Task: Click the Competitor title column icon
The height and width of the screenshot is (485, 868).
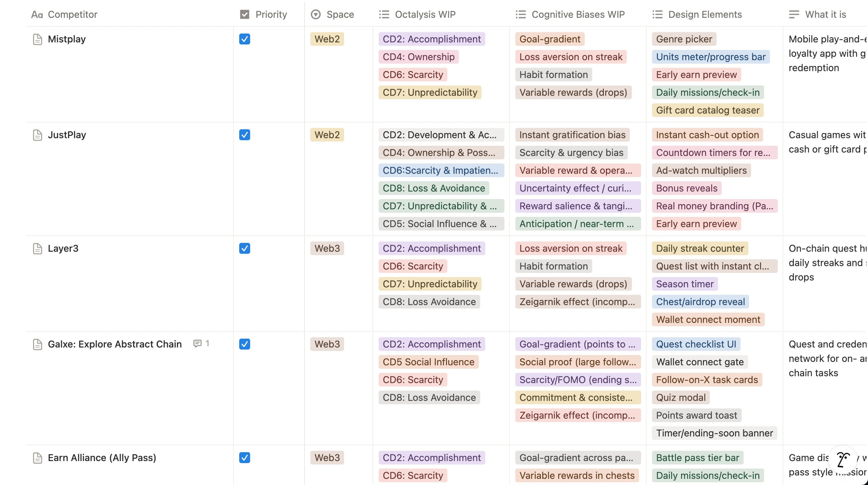Action: pyautogui.click(x=37, y=14)
